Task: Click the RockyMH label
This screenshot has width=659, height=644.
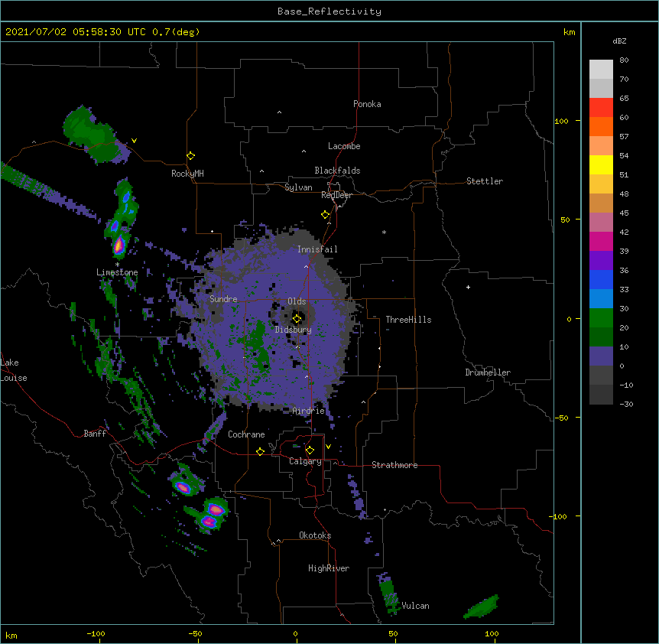Action: tap(187, 174)
